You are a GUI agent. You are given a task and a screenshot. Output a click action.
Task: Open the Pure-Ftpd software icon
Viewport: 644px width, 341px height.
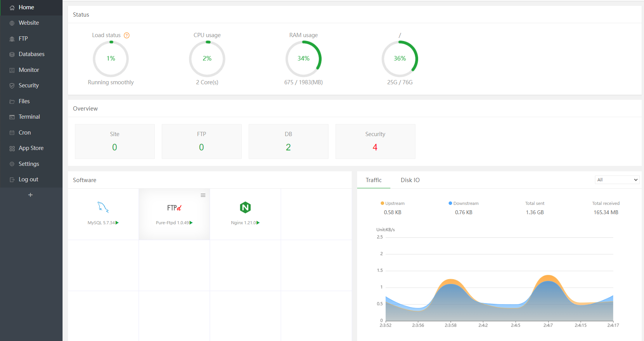[174, 208]
